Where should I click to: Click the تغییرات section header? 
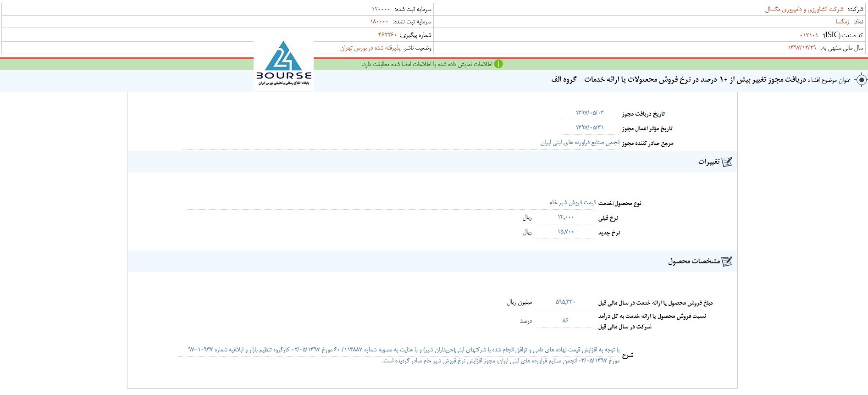coord(432,162)
